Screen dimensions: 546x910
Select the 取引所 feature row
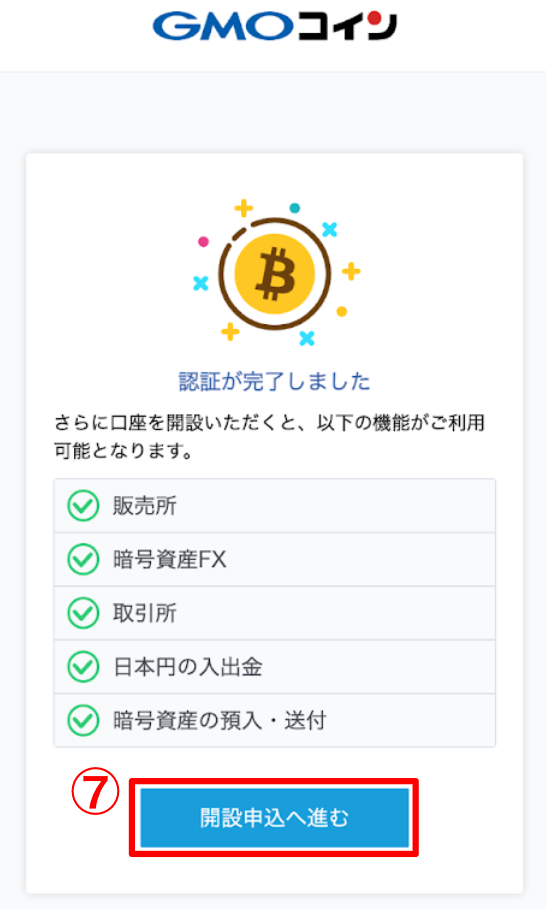(274, 613)
